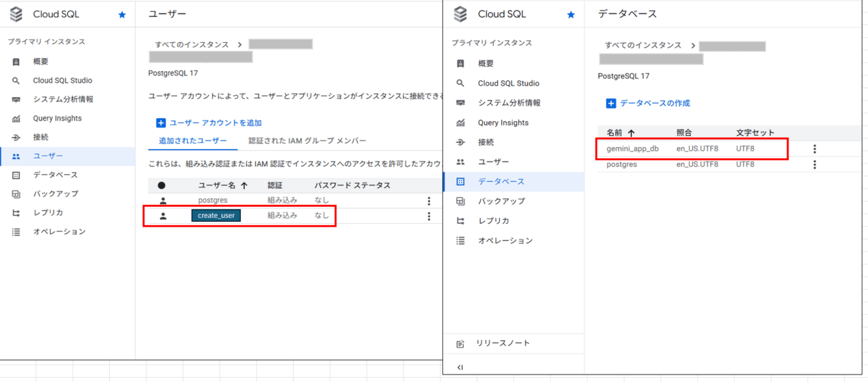The image size is (868, 382).
Task: Collapse the sidebar using bottom chevron icon
Action: point(460,368)
